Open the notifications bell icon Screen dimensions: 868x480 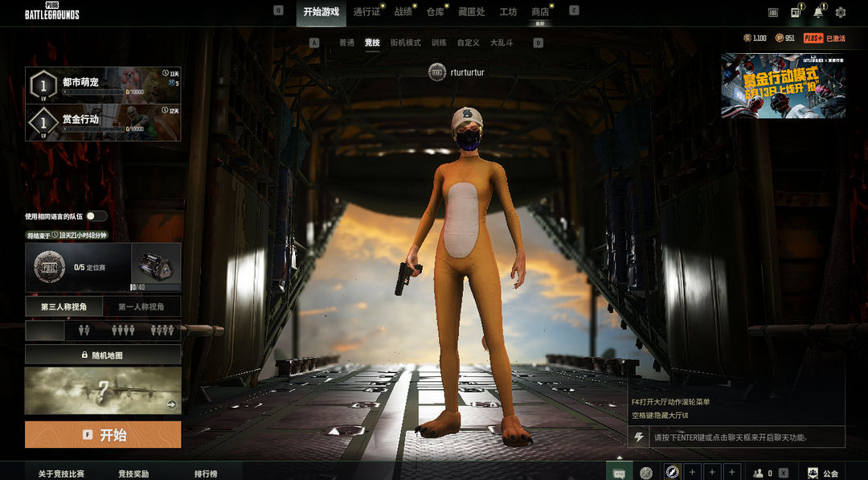(818, 12)
